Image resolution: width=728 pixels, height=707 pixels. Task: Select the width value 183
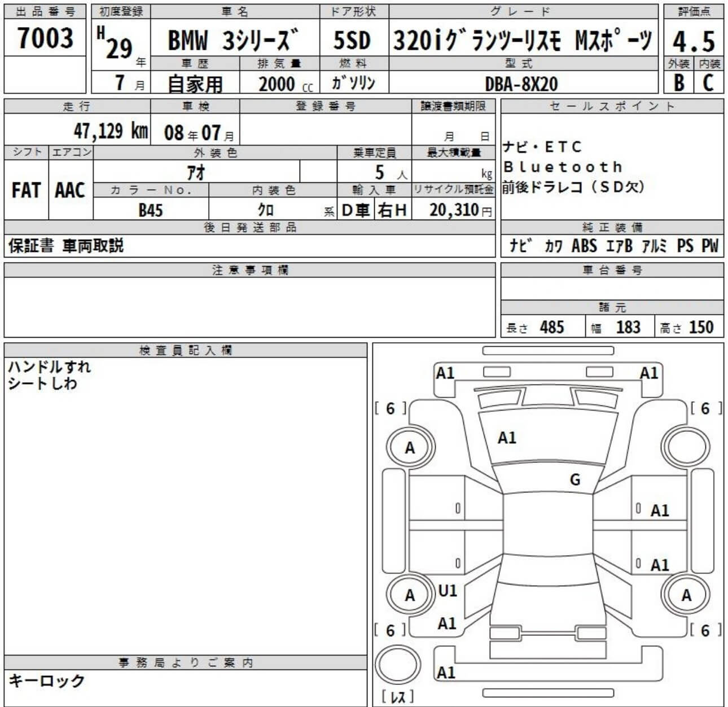(628, 327)
